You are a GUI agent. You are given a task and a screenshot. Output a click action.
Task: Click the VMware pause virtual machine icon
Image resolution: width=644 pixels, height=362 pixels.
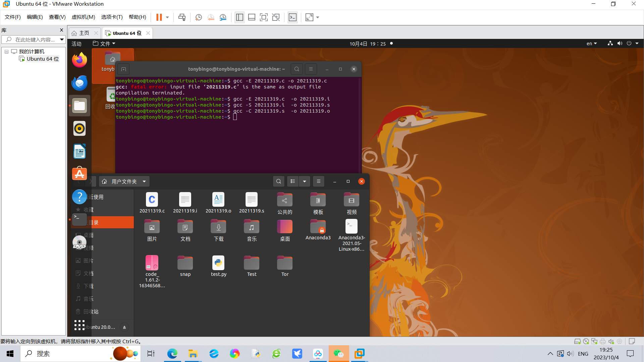(x=159, y=17)
